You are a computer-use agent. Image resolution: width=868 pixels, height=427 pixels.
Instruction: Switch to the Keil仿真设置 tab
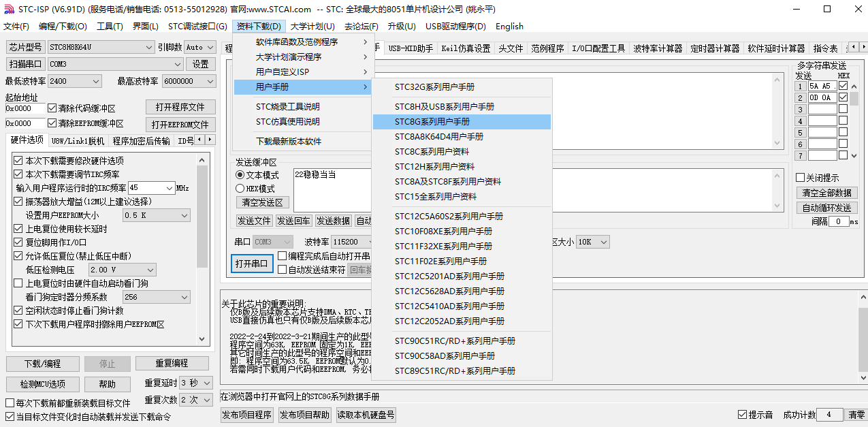click(466, 48)
